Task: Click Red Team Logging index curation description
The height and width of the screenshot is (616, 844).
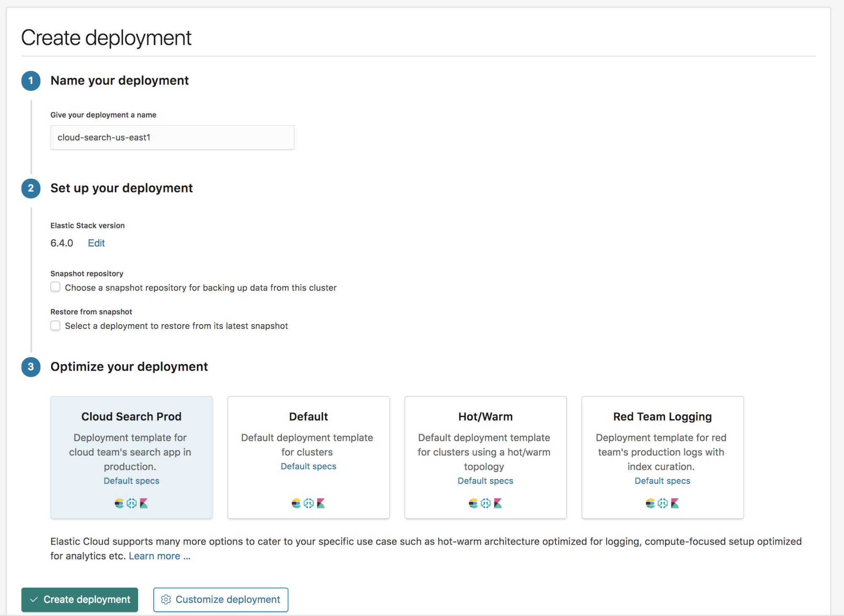Action: tap(661, 452)
